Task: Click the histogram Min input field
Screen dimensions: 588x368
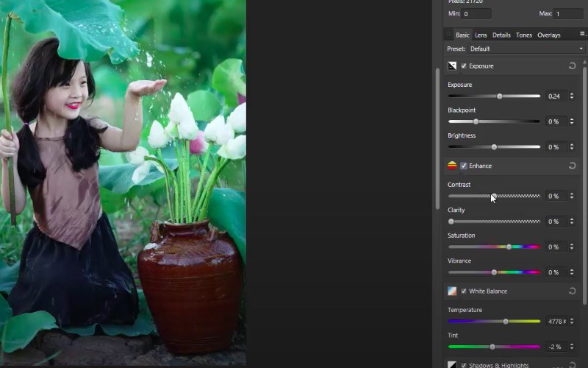Action: click(x=476, y=14)
